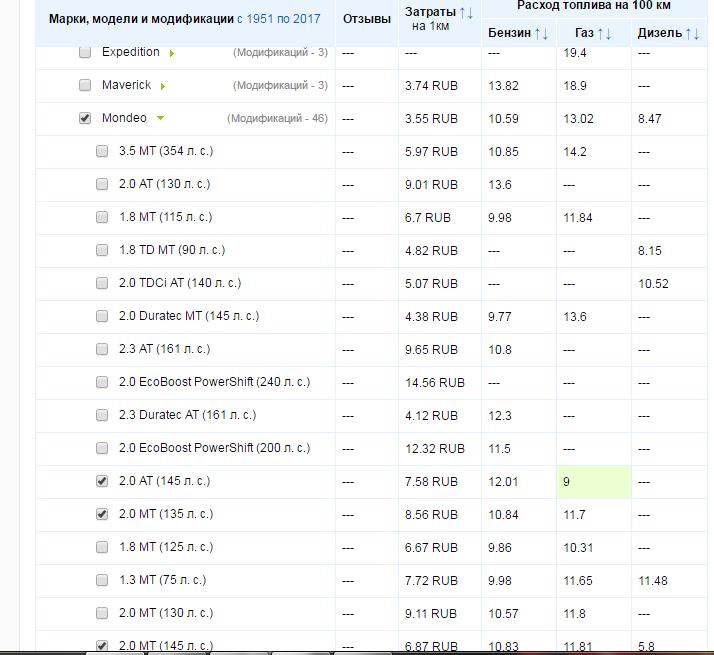This screenshot has width=714, height=655.
Task: Check 1.8 MT (125 л. с.) checkbox
Action: coord(102,547)
